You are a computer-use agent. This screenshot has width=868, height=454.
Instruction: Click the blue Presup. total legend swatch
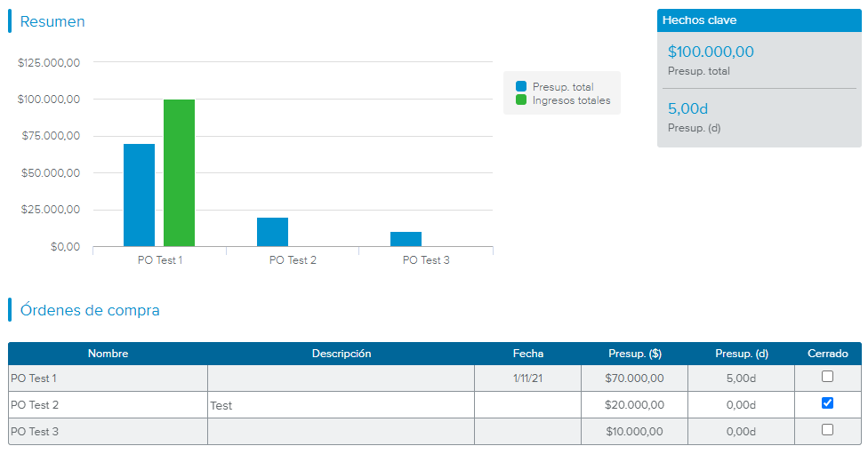coord(521,87)
